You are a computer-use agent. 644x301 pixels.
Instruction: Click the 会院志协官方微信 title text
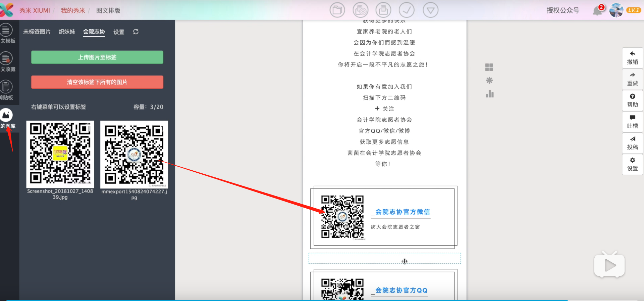(x=402, y=212)
